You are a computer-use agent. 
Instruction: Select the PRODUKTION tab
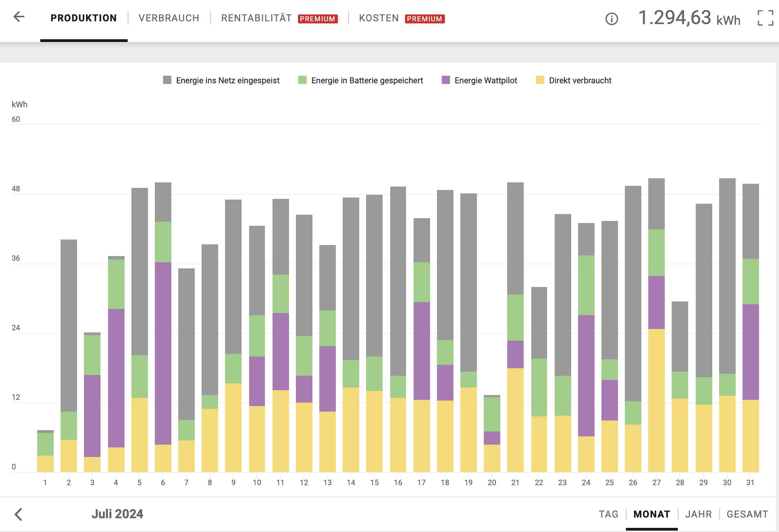(84, 18)
